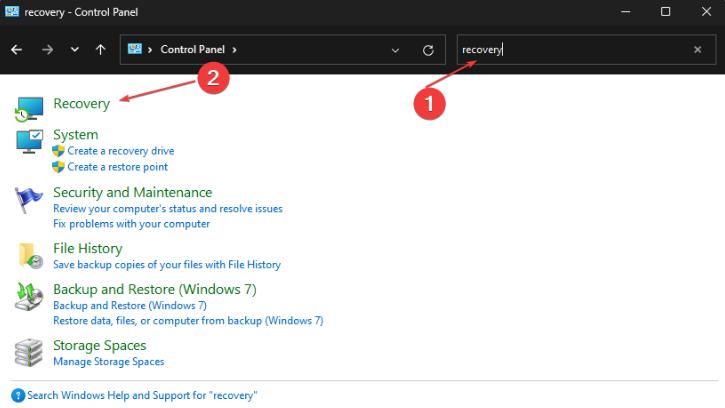The width and height of the screenshot is (725, 408).
Task: Click the Control Panel title bar icon
Action: 12,11
